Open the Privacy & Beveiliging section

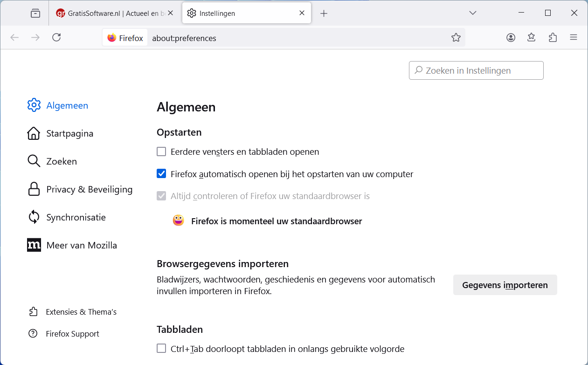89,189
